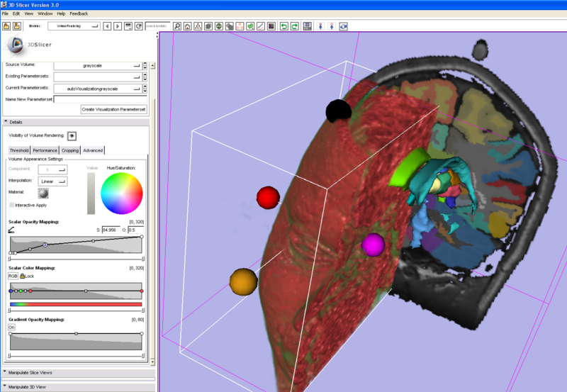567x392 pixels.
Task: Click the RGB button under Scalar Color Mapping
Action: (13, 276)
